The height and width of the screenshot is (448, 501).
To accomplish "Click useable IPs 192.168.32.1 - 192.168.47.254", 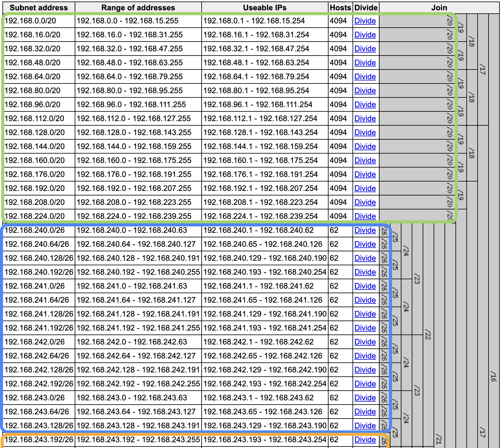I will pos(265,49).
